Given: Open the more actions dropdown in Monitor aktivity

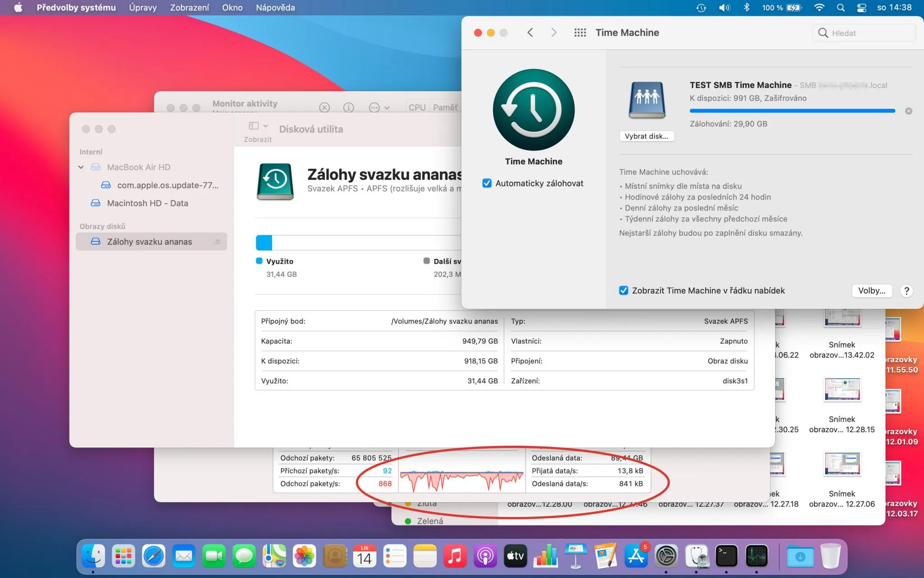Looking at the screenshot, I should pyautogui.click(x=379, y=107).
